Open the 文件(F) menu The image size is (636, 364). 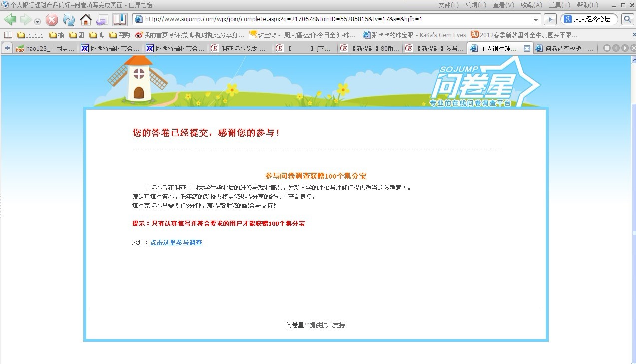tap(448, 5)
